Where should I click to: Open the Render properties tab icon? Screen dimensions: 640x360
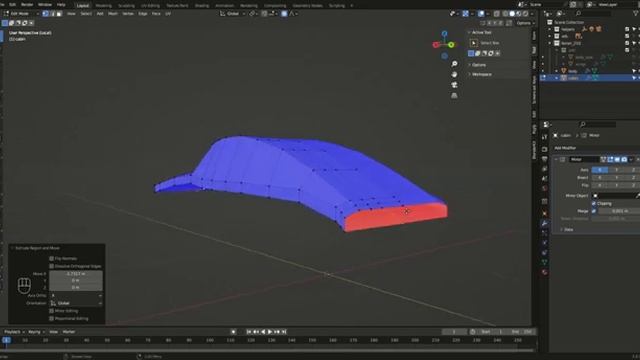[544, 149]
